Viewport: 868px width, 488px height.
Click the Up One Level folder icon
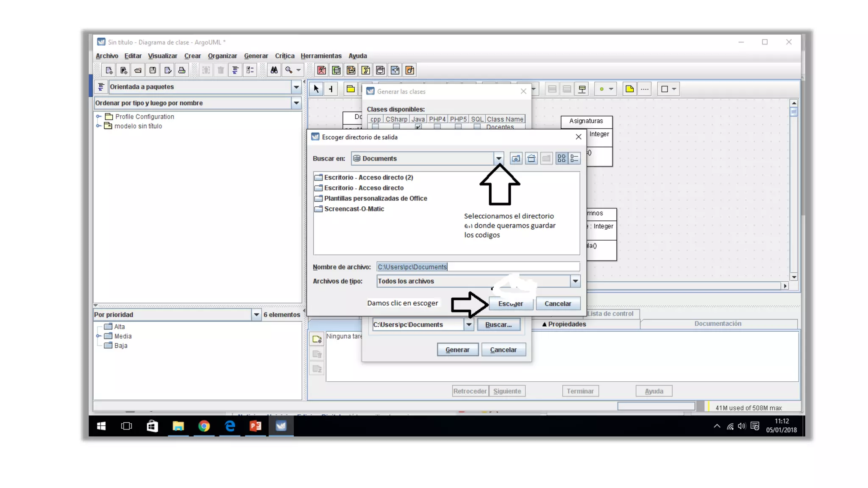[516, 158]
